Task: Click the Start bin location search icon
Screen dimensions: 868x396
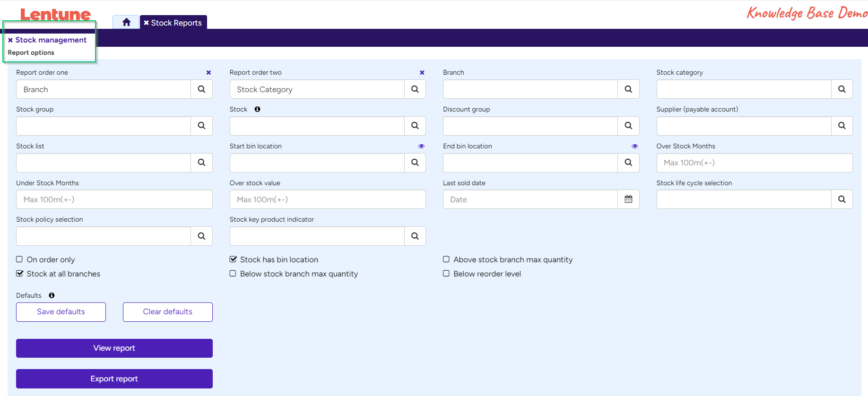Action: 415,163
